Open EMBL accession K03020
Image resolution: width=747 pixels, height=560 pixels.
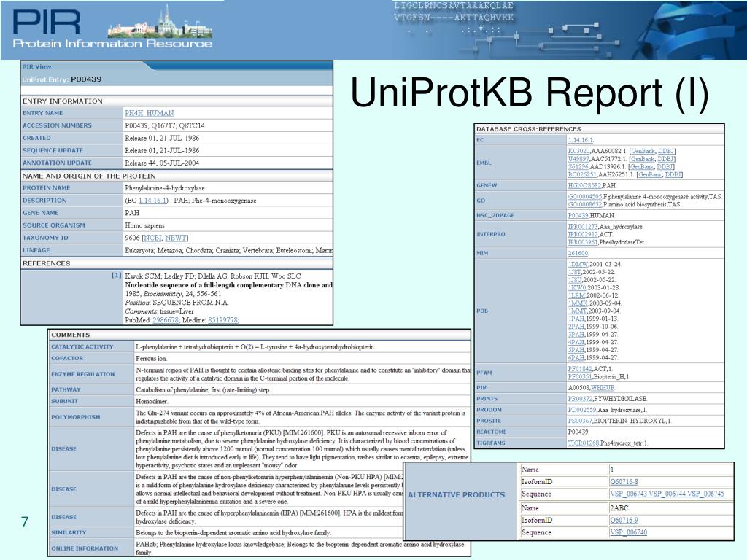click(x=578, y=151)
